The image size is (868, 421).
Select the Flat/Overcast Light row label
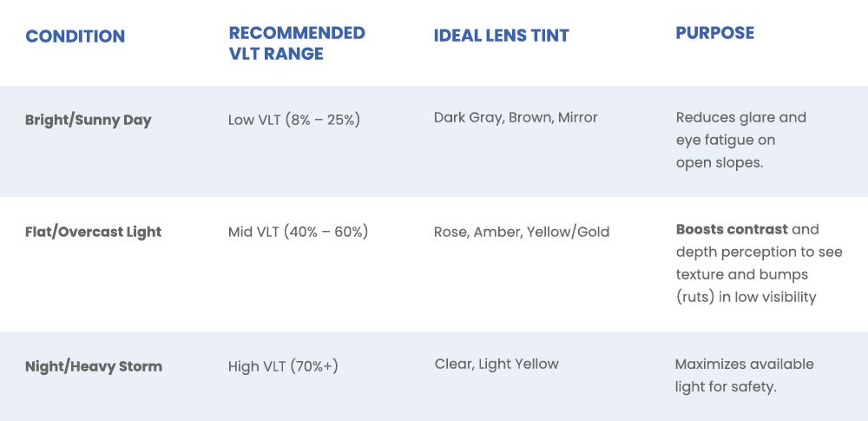click(x=93, y=232)
